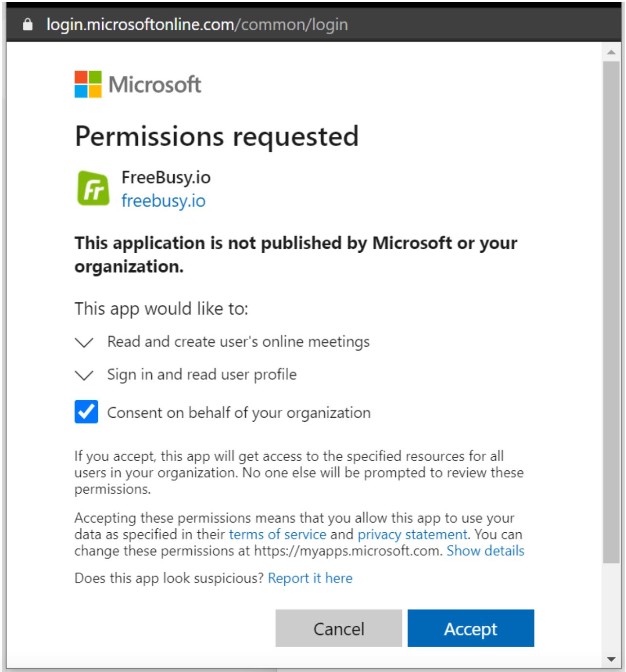Expand Sign in and read user profile
This screenshot has height=672, width=626.
(84, 375)
